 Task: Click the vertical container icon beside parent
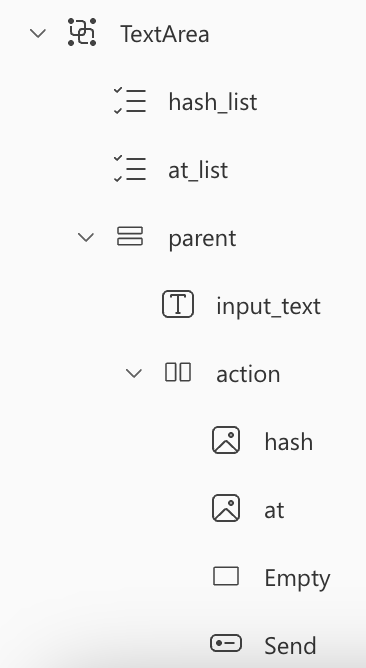click(130, 236)
